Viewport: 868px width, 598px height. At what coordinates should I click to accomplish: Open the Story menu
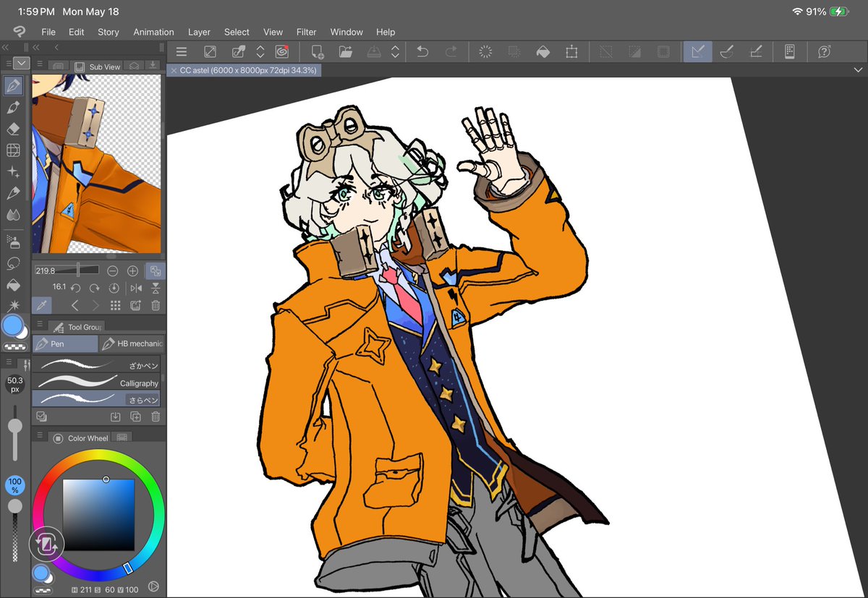[x=109, y=32]
